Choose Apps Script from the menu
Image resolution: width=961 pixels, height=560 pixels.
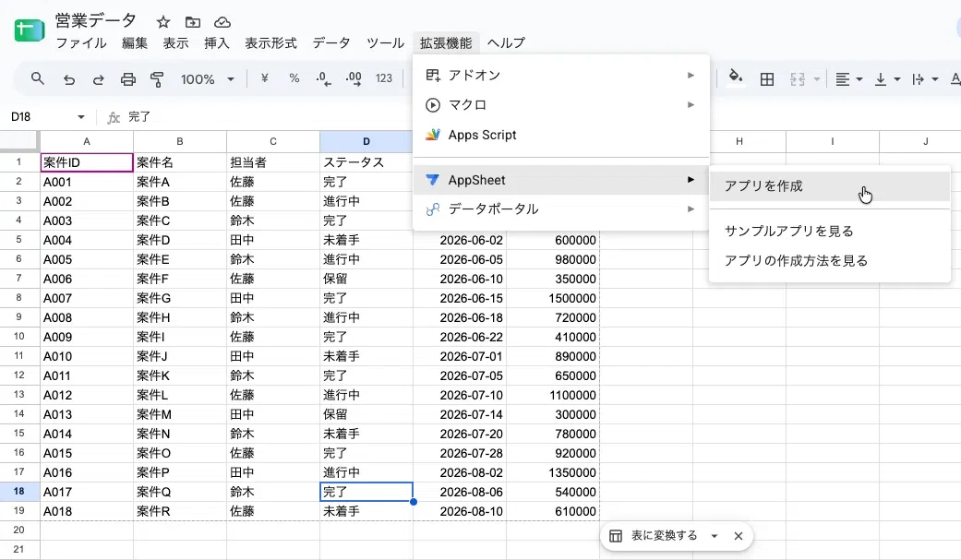[561, 135]
